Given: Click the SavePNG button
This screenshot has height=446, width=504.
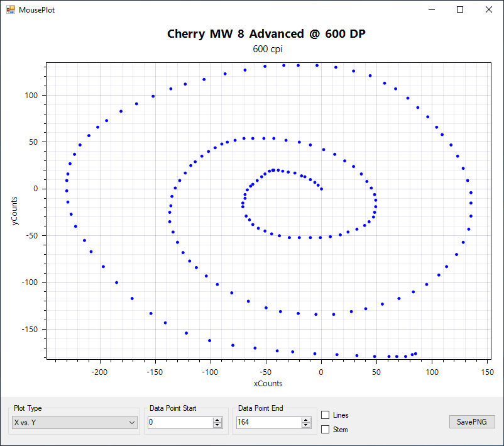Looking at the screenshot, I should 472,422.
